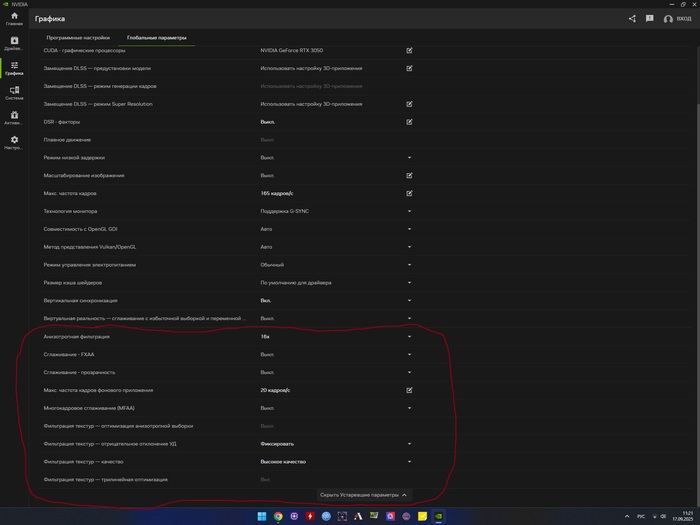This screenshot has height=525, width=700.
Task: Open Технология монитора dropdown
Action: pos(409,211)
